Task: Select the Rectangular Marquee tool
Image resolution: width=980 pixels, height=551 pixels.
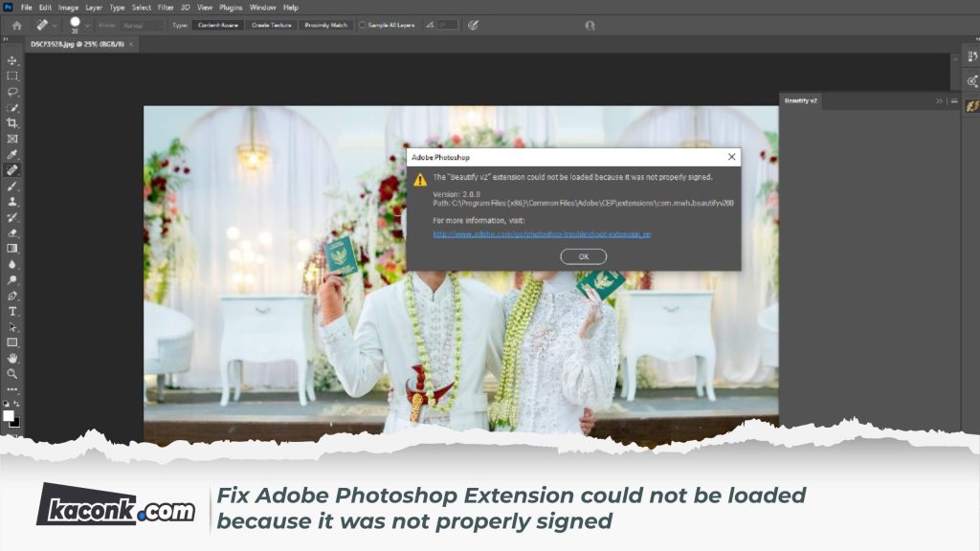Action: 11,77
